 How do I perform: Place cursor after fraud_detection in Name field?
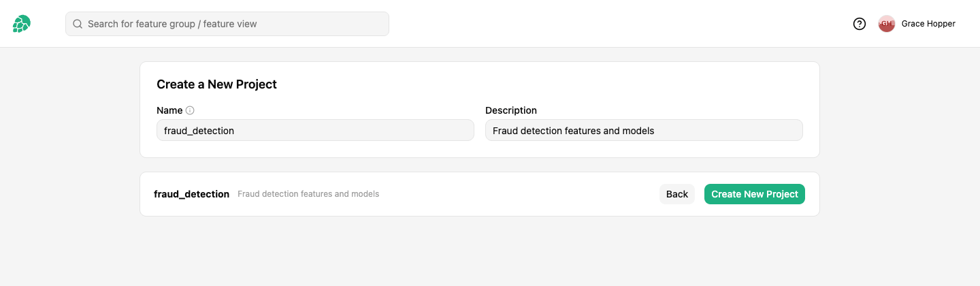pos(235,131)
